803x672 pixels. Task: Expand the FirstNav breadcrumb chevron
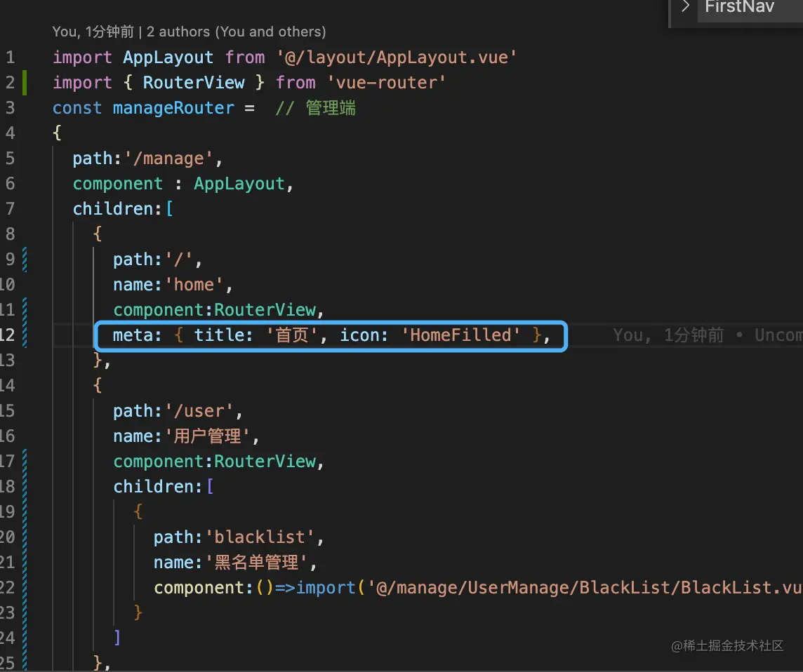click(x=685, y=6)
